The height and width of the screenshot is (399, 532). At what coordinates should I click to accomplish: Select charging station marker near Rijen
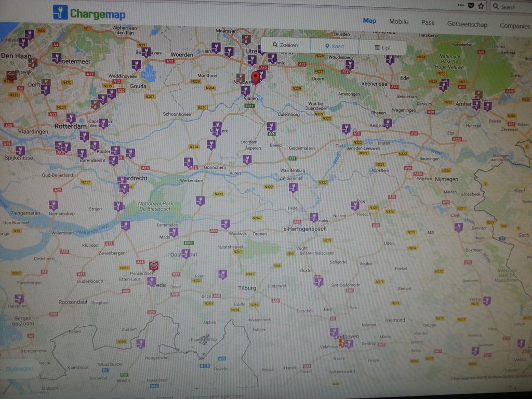tap(222, 274)
